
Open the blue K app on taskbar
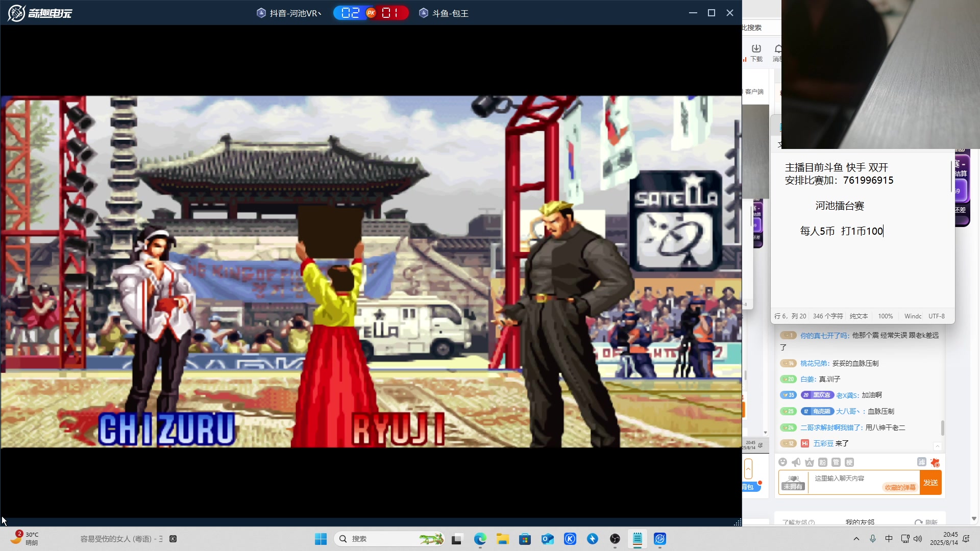570,539
